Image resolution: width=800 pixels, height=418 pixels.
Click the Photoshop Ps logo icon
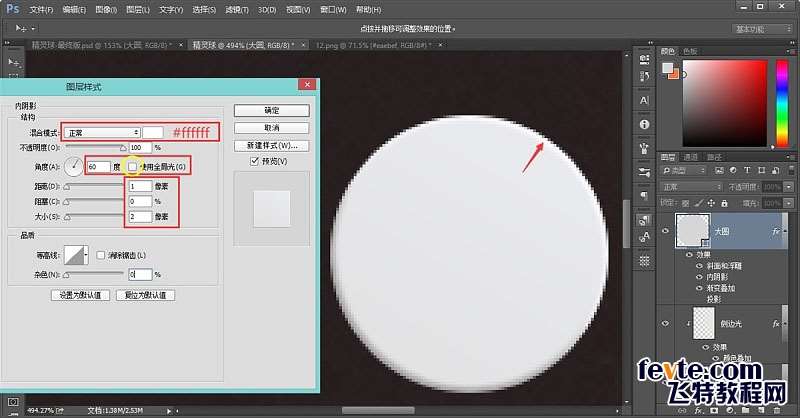[12, 10]
